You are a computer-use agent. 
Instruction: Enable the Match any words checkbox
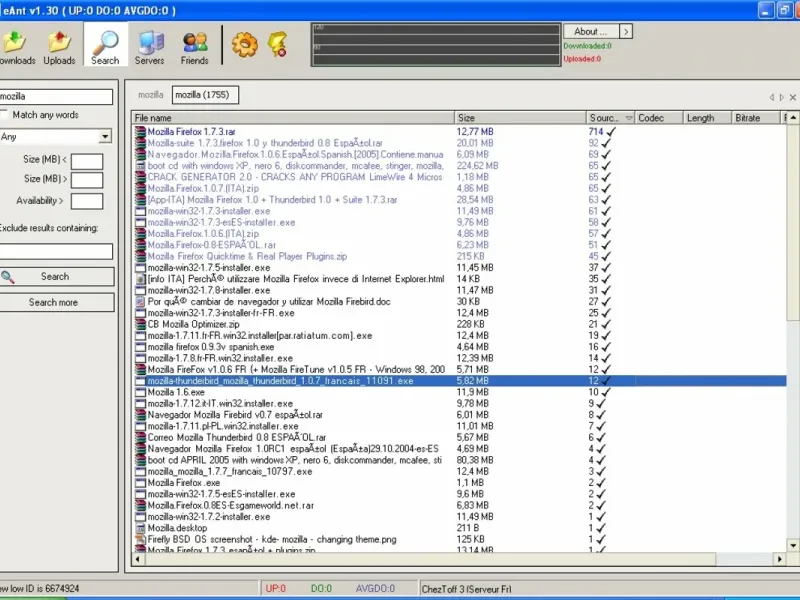tap(5, 115)
